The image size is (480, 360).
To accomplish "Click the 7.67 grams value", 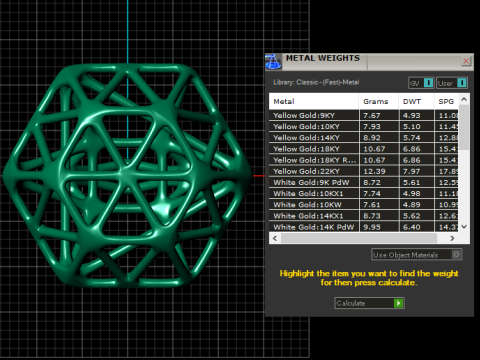I will [x=372, y=115].
